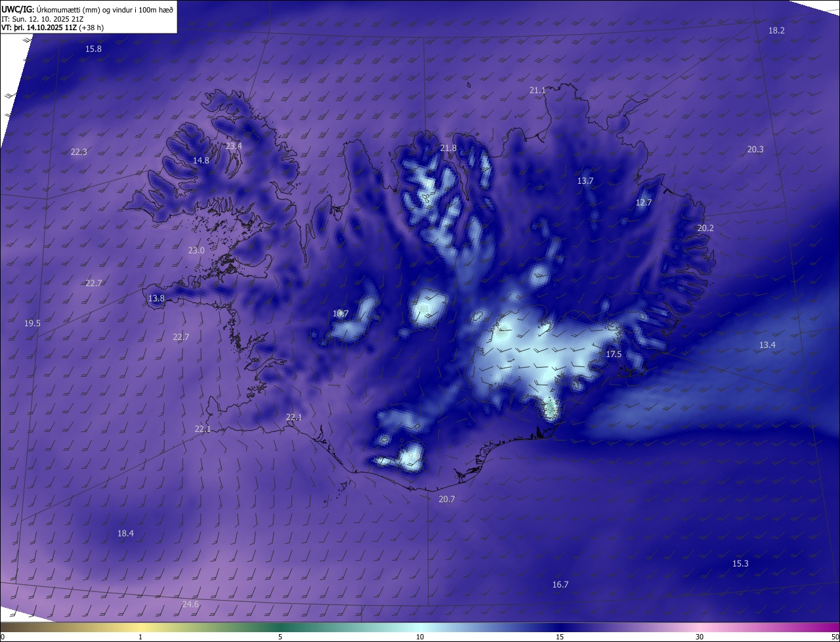Viewport: 840px width, 642px height.
Task: Click the colour scale tick label 30
Action: pyautogui.click(x=700, y=637)
